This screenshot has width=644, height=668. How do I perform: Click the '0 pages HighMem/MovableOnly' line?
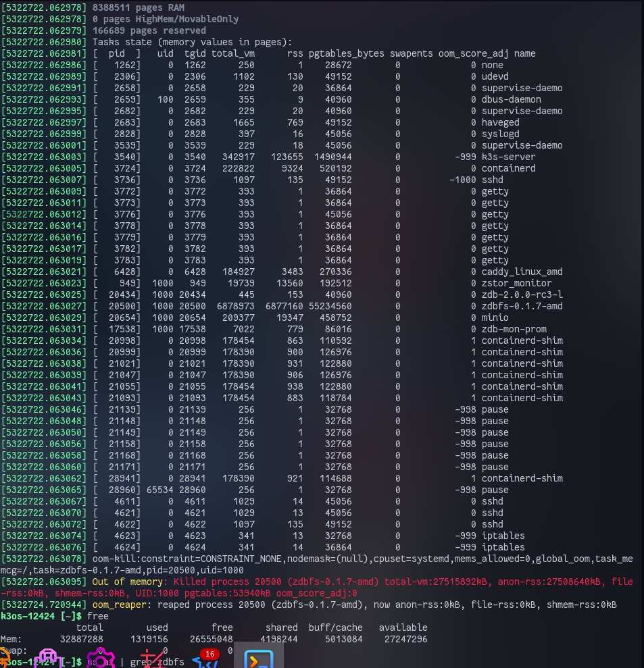pos(166,19)
